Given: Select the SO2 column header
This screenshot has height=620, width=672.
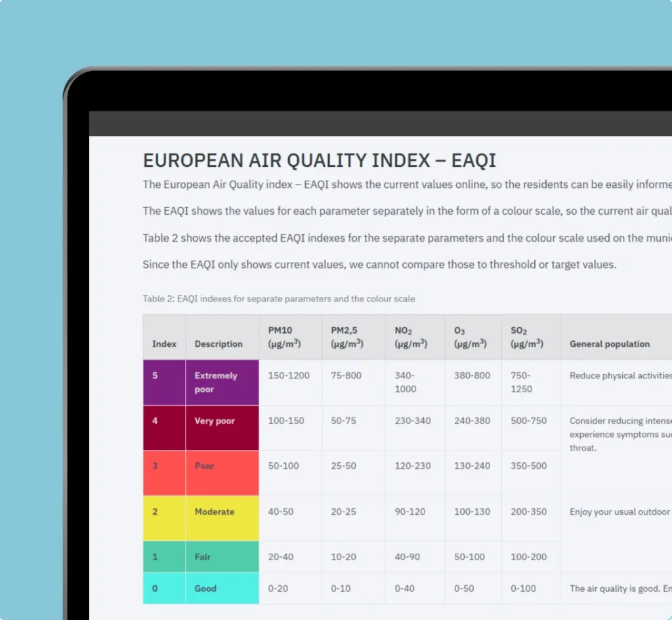Looking at the screenshot, I should tap(527, 337).
